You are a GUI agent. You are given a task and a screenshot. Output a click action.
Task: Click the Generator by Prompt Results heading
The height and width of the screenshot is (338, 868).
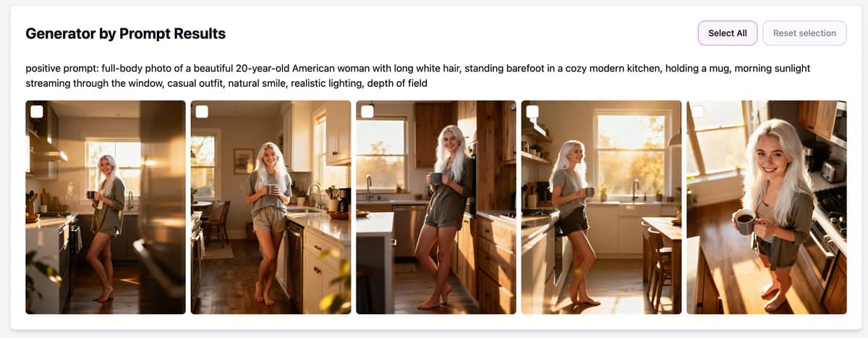coord(126,33)
